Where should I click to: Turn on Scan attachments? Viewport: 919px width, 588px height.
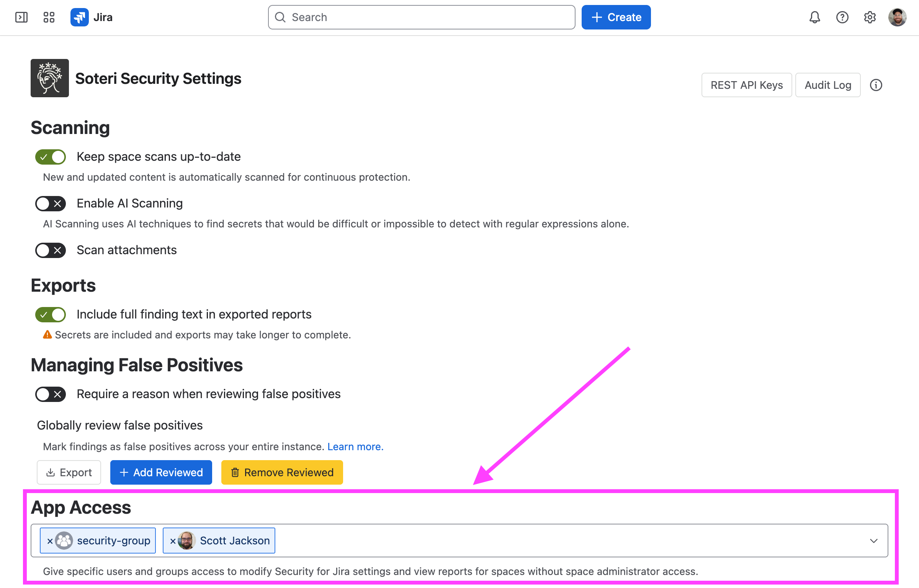(x=51, y=250)
